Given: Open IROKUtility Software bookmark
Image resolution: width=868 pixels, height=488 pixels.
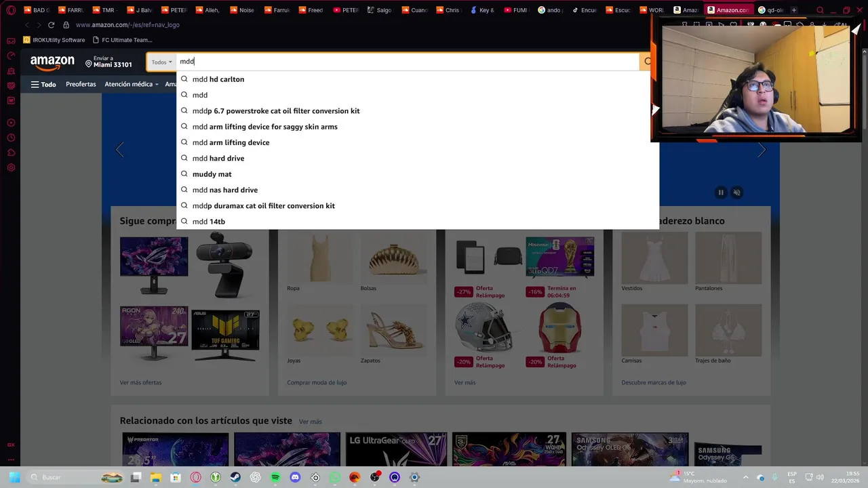Looking at the screenshot, I should pyautogui.click(x=54, y=40).
